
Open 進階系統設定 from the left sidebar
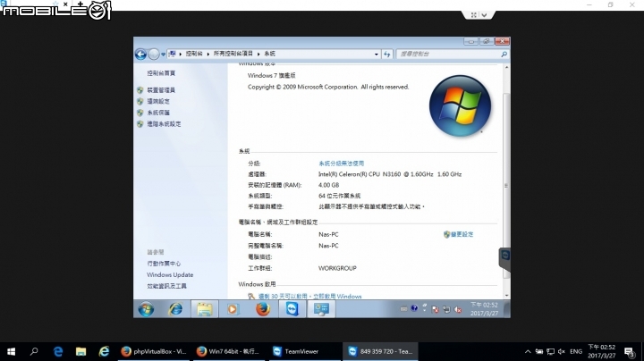pyautogui.click(x=164, y=123)
